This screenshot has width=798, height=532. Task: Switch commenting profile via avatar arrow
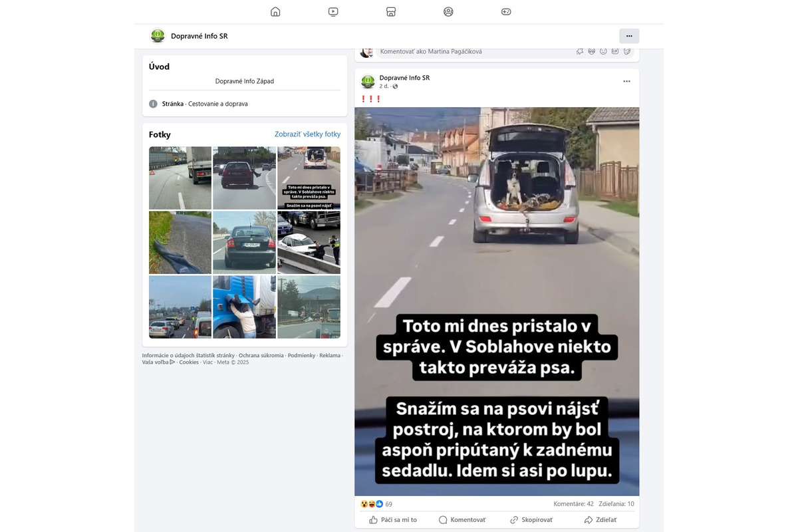point(371,56)
